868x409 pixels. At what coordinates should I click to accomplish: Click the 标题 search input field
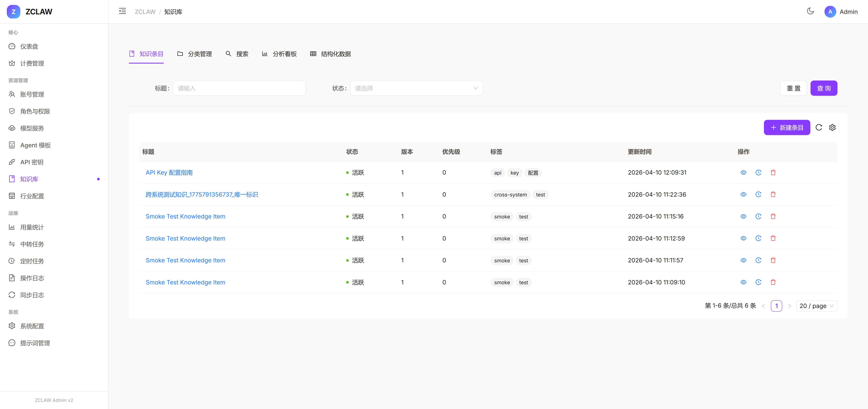(x=239, y=88)
